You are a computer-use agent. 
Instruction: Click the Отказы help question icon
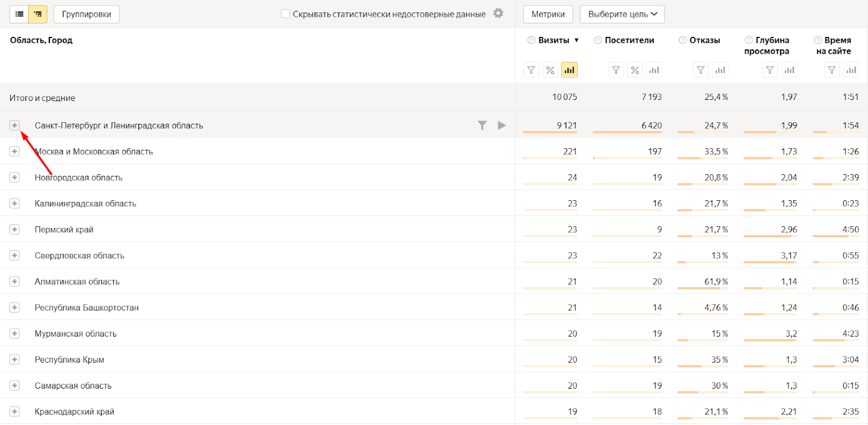coord(682,40)
